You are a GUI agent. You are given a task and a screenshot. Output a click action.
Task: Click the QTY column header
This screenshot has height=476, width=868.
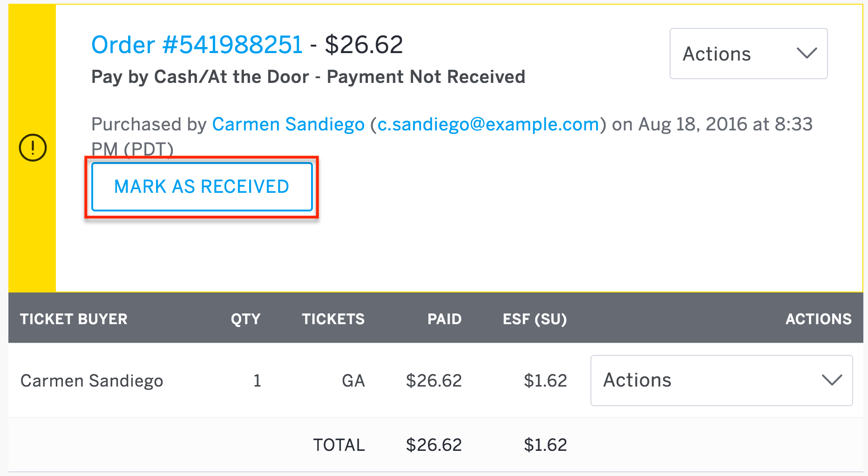[x=245, y=319]
